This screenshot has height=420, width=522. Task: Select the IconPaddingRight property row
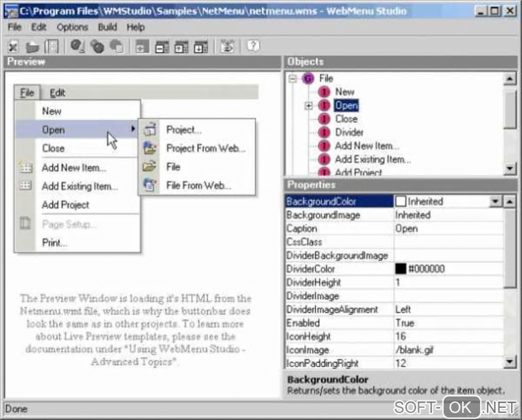[395, 363]
